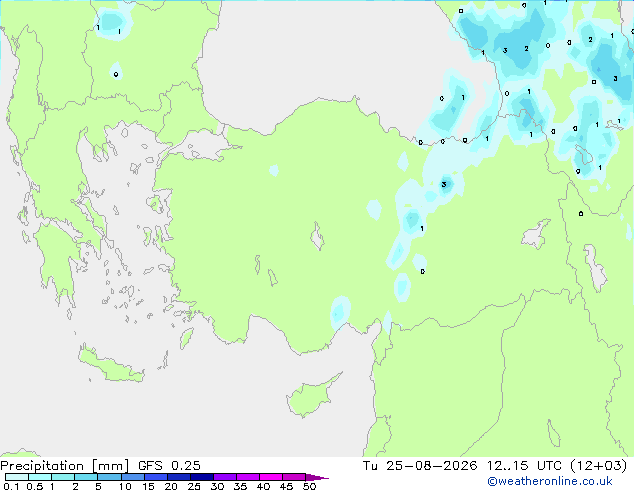Click the over-50 mm arrow end of legend

(317, 477)
